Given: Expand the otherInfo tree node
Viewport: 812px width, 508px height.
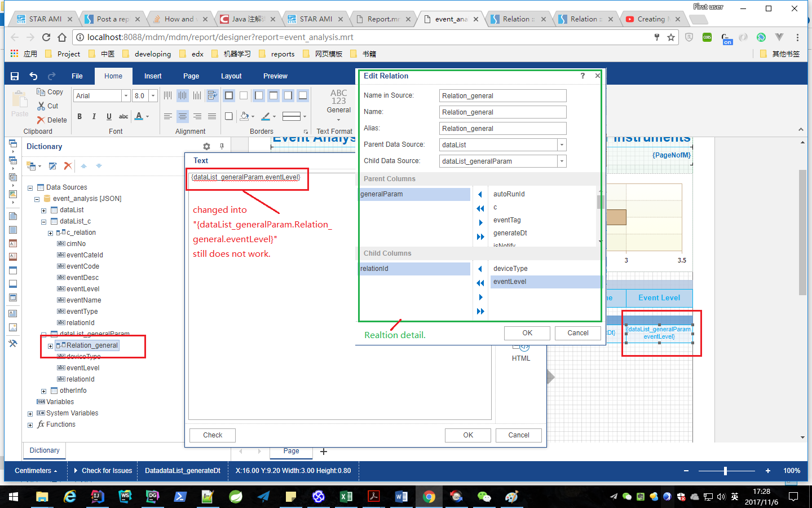Looking at the screenshot, I should click(x=44, y=391).
